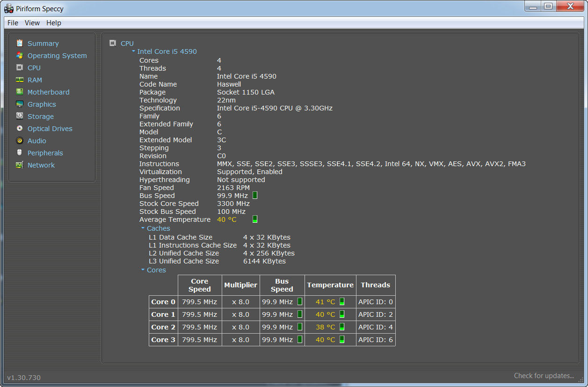Click the Audio speaker icon
The image size is (588, 387).
pos(19,140)
